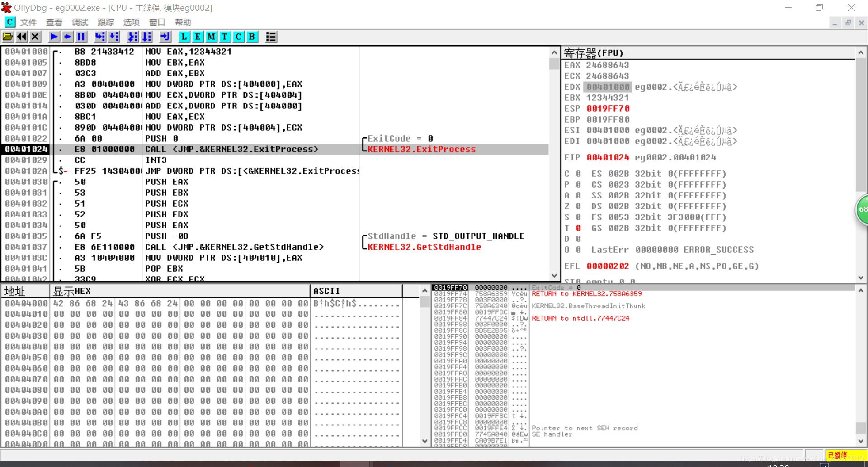This screenshot has height=467, width=868.
Task: Select stack address 0019FF70 top entry
Action: 450,288
